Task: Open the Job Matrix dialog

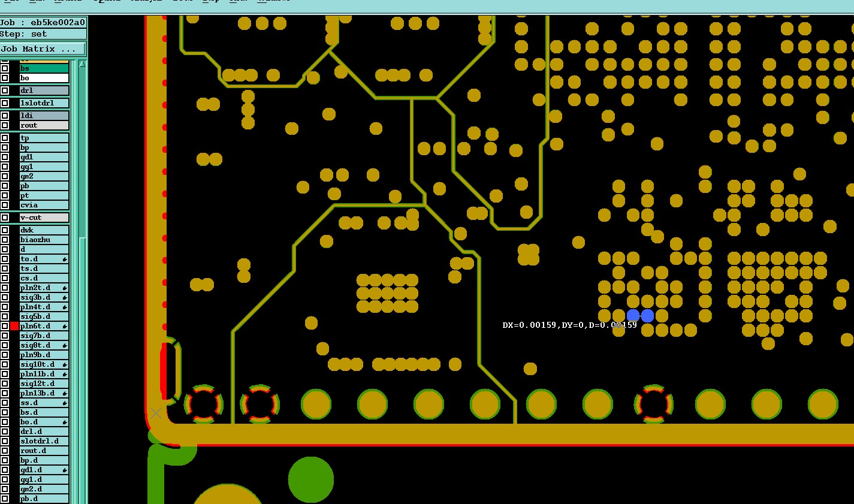Action: [x=43, y=49]
